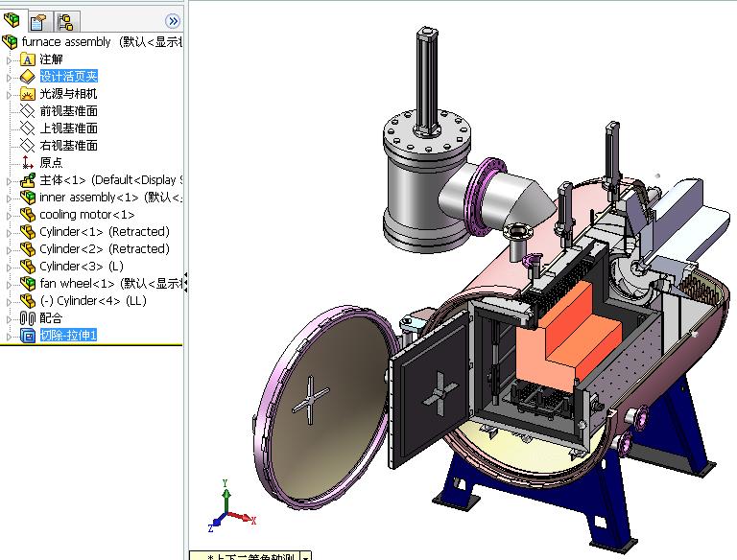Click the round furnace door in the 3D model
This screenshot has width=737, height=560.
[x=327, y=407]
